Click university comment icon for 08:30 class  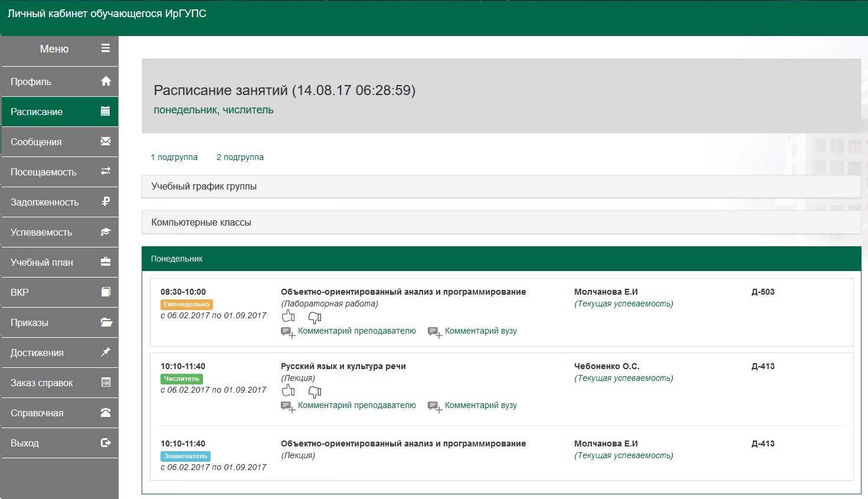[x=435, y=332]
